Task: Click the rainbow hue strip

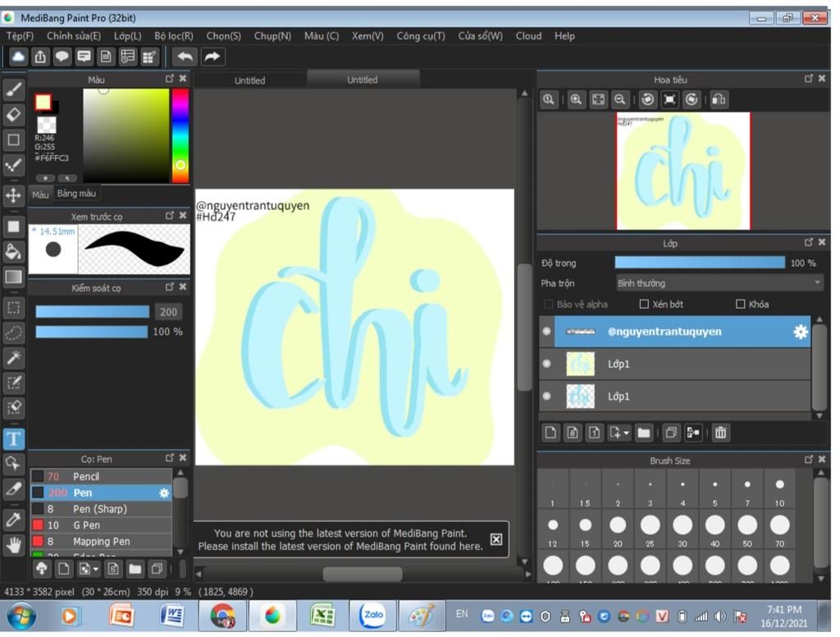Action: click(180, 136)
